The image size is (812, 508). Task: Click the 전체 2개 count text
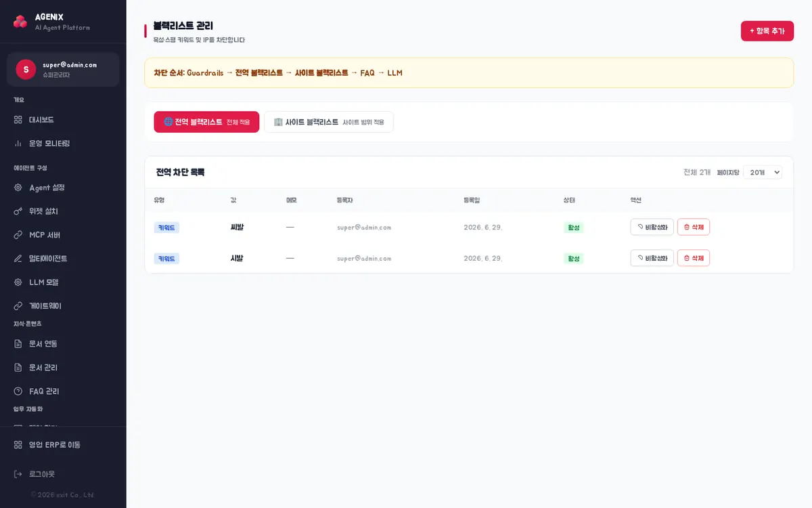coord(697,173)
